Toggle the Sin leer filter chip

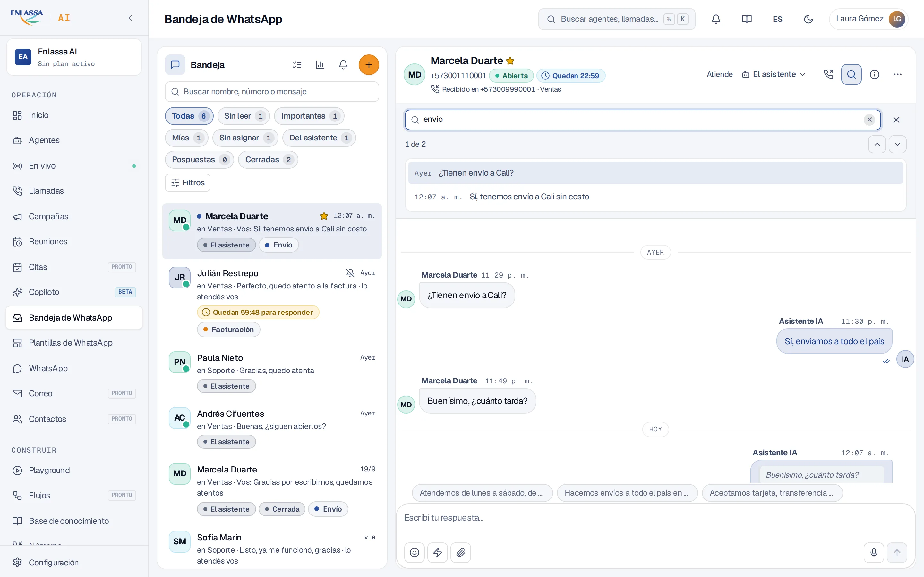244,116
